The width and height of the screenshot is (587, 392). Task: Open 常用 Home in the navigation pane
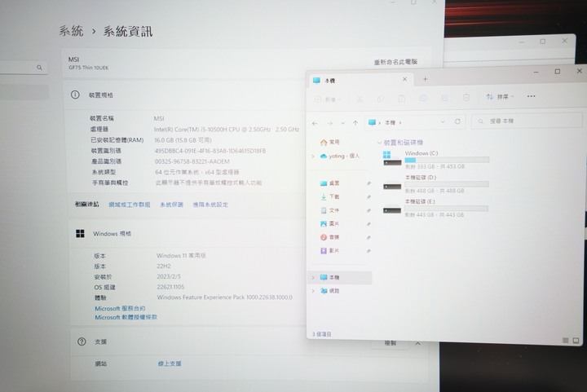(x=330, y=142)
